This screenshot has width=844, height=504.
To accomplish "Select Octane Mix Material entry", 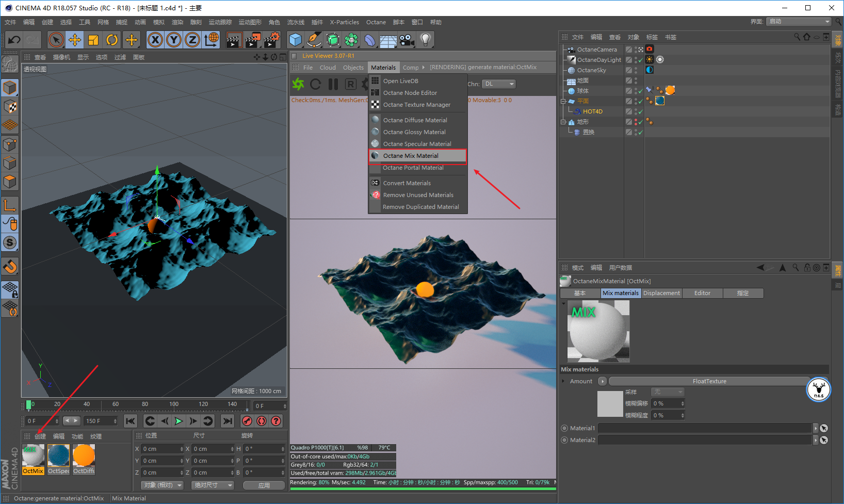I will click(417, 156).
